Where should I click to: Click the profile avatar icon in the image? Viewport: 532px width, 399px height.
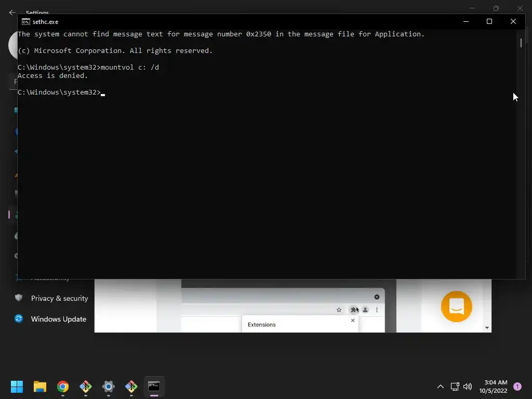click(365, 310)
